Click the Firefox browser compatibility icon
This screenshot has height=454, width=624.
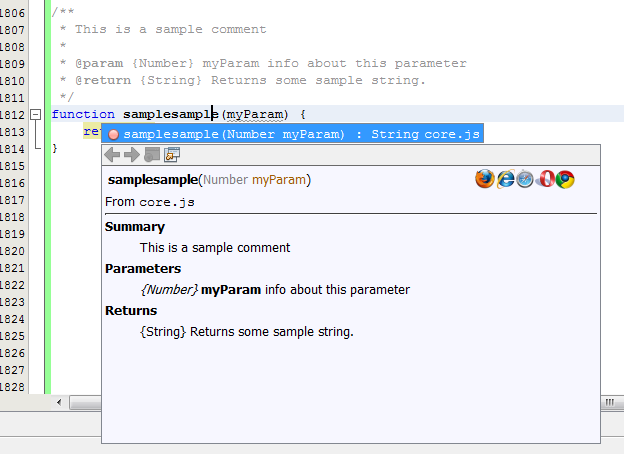(x=485, y=179)
